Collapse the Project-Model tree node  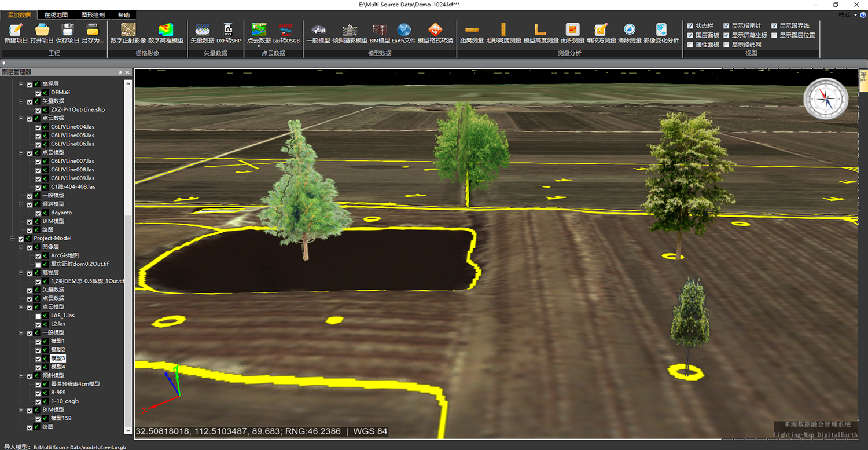coord(13,239)
